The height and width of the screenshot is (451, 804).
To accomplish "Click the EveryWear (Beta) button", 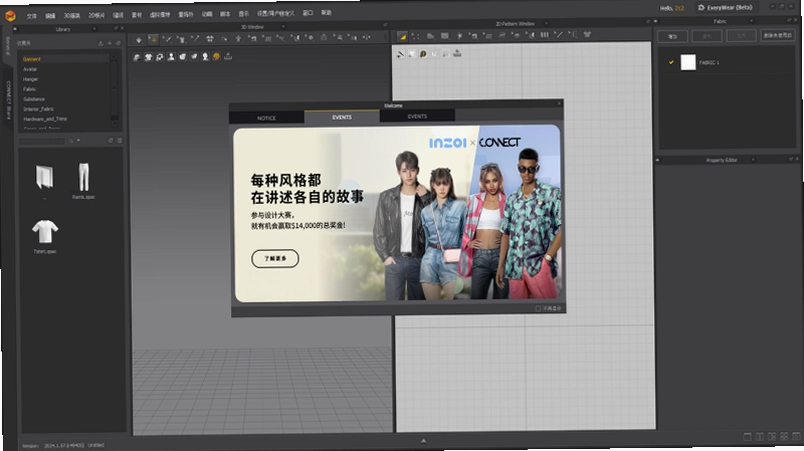I will [725, 8].
